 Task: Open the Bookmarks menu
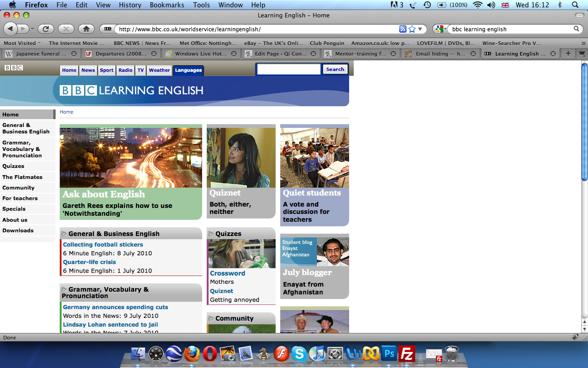click(x=167, y=5)
